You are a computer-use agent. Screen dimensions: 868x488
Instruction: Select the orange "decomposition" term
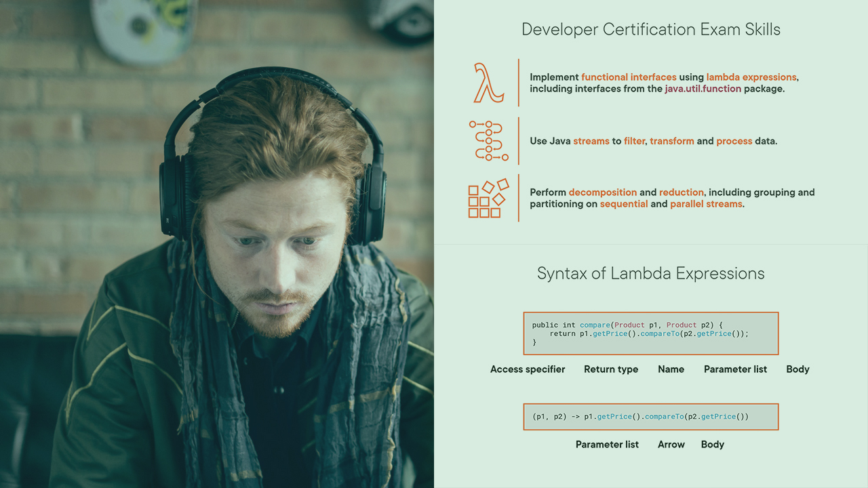pos(603,192)
